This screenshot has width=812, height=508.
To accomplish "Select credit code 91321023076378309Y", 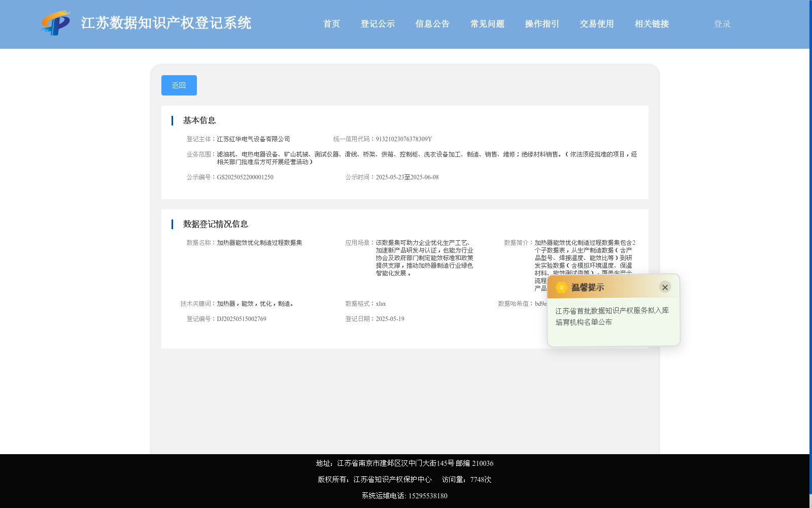I will click(404, 139).
